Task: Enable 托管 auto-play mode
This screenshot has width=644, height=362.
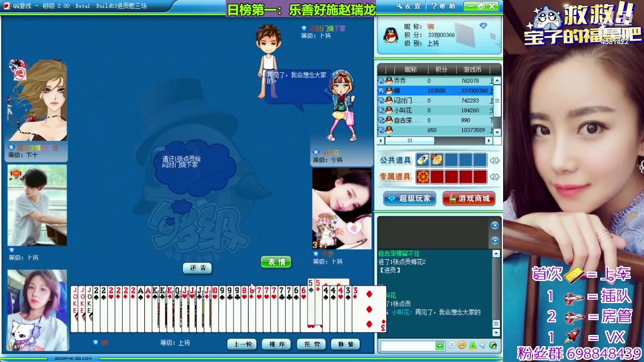Action: click(x=310, y=344)
